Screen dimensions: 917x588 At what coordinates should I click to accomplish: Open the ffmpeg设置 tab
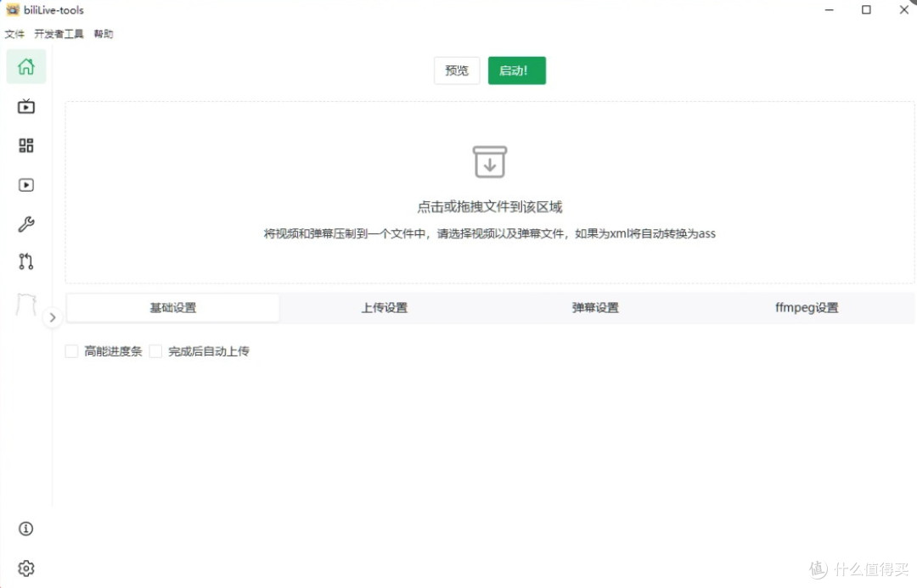(x=805, y=307)
